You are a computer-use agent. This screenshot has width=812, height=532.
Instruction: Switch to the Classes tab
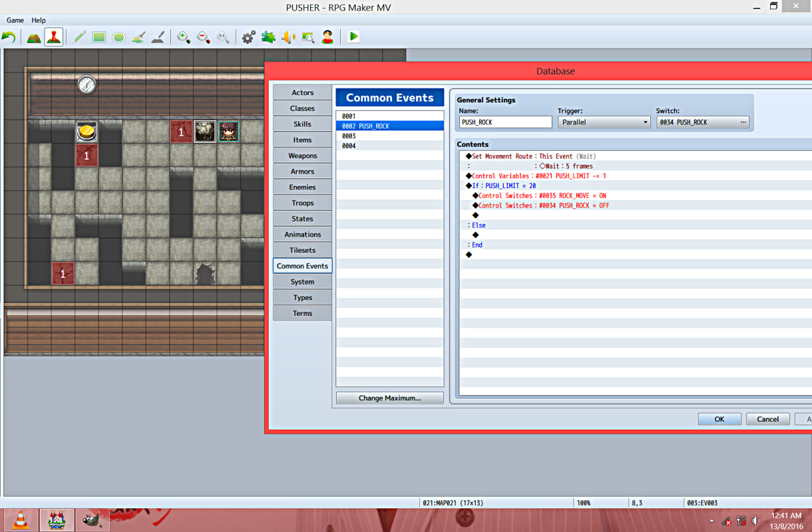[x=302, y=108]
